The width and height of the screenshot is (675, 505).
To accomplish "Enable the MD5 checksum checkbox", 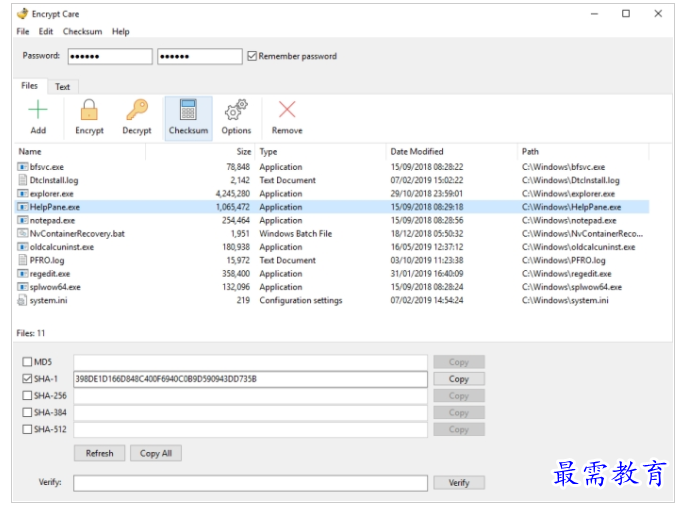I will 27,362.
